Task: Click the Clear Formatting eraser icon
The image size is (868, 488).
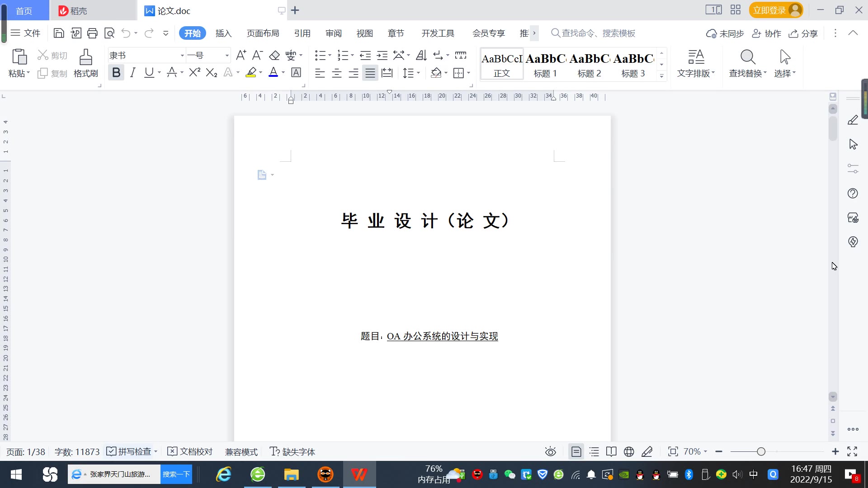Action: click(274, 56)
